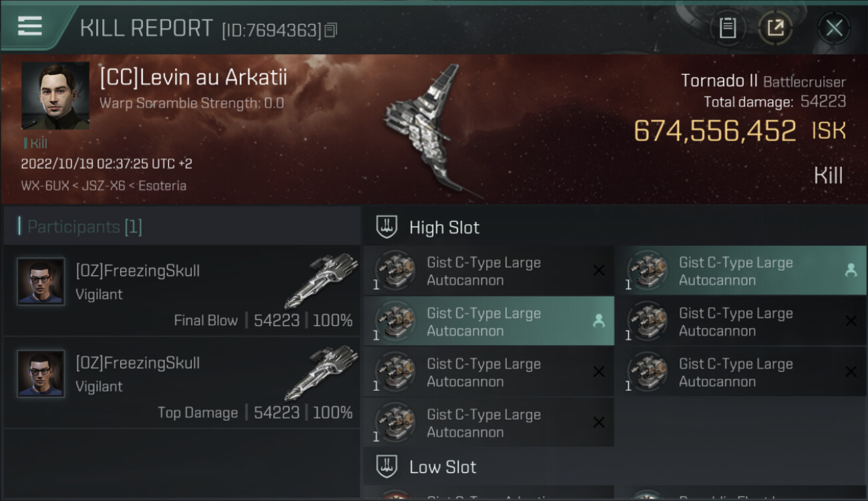Viewport: 868px width, 501px height.
Task: Inspect the destroyed Tornado II ship image
Action: coord(427,127)
